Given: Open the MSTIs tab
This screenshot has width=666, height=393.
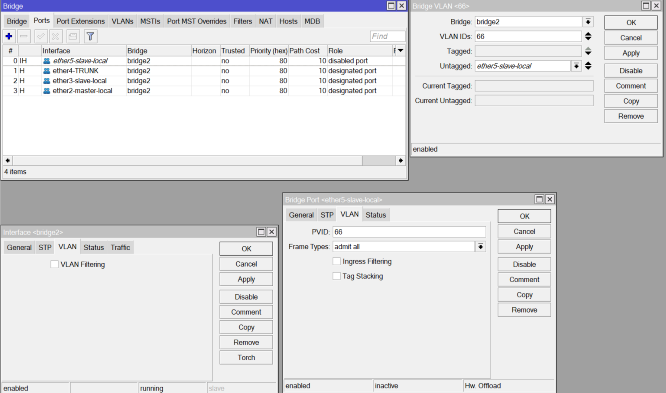Looking at the screenshot, I should pos(150,21).
